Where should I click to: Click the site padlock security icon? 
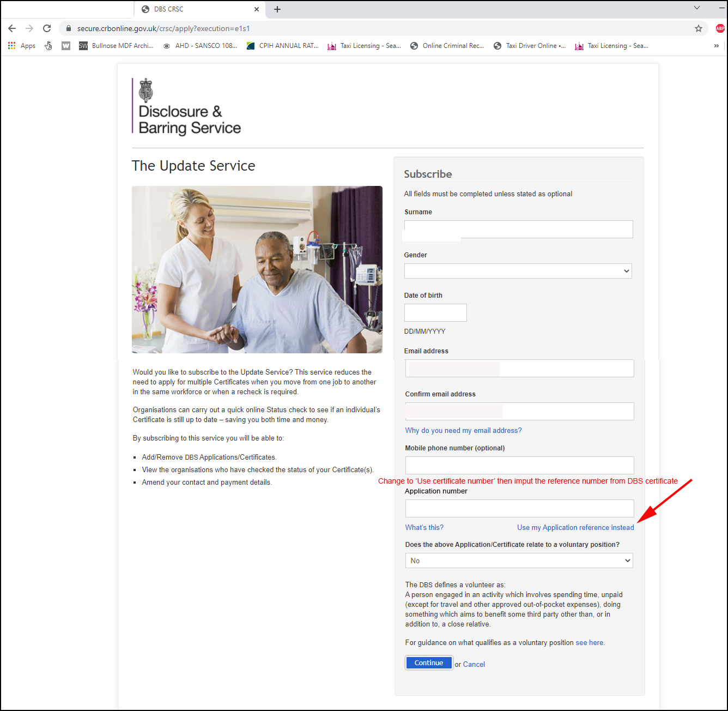pyautogui.click(x=69, y=28)
